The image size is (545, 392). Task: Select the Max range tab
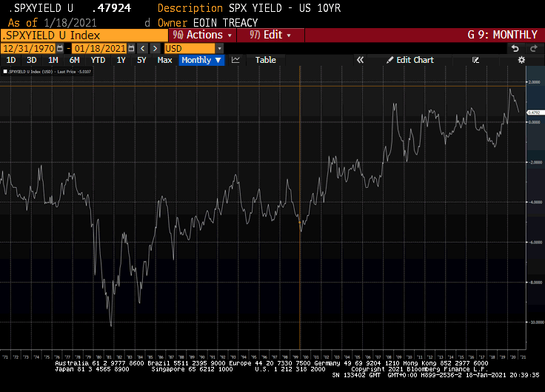(164, 60)
